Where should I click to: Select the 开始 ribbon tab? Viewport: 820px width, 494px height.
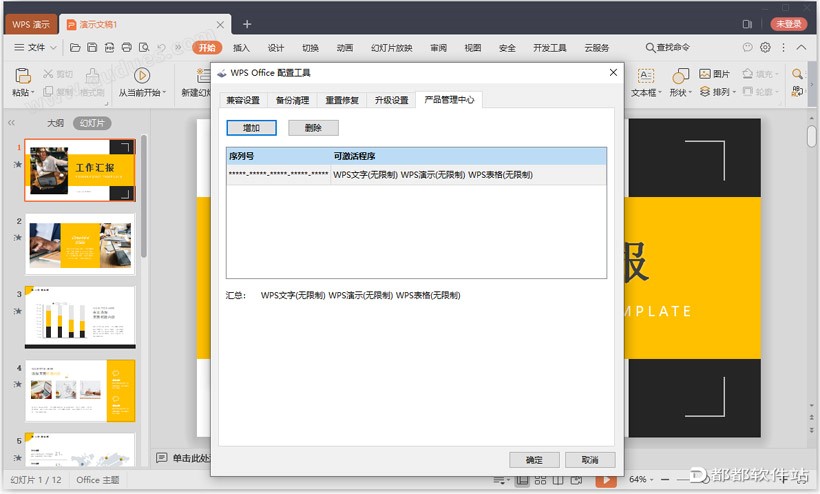(x=207, y=48)
